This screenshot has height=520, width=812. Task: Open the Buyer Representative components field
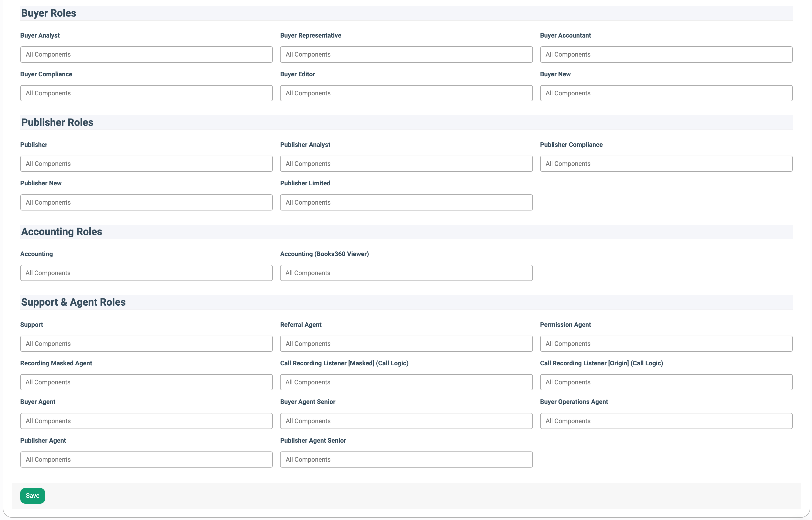[x=406, y=54]
